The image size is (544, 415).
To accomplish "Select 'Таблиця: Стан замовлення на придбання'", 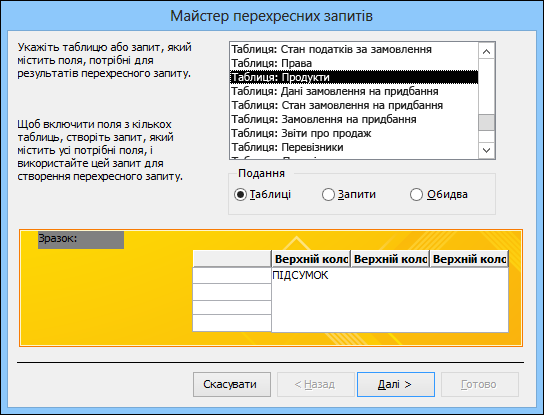I will [x=354, y=105].
